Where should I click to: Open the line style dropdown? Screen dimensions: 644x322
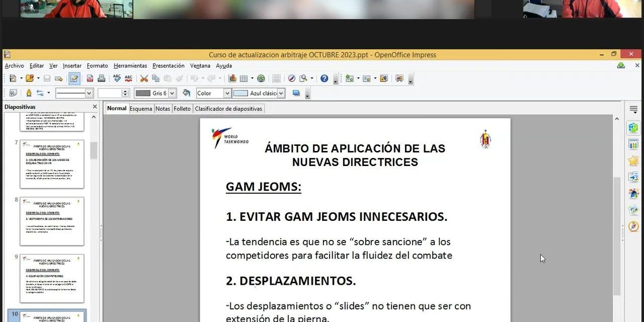click(x=89, y=93)
